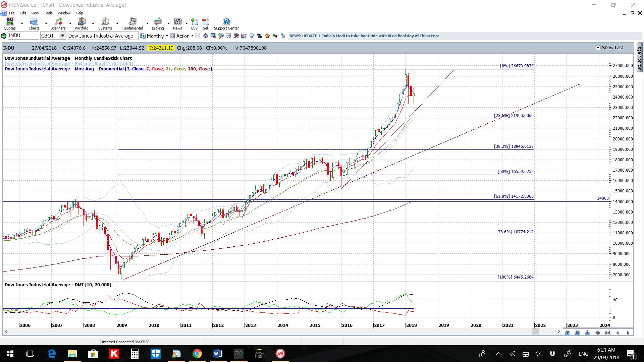644x362 pixels.
Task: Open the Tools menu
Action: (48, 13)
